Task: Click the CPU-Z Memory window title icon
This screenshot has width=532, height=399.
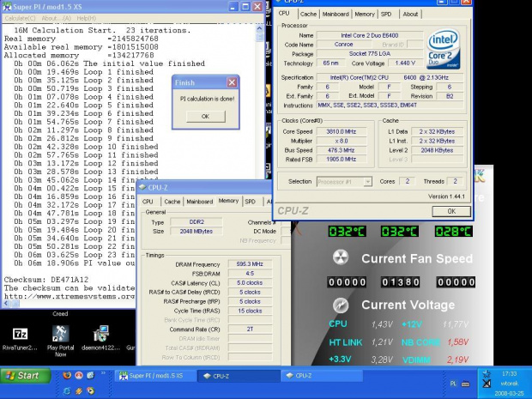Action: (x=142, y=187)
